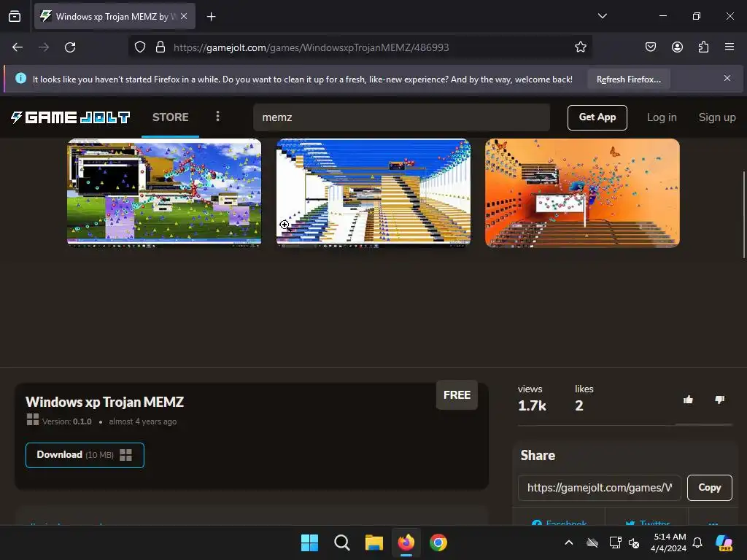Open clock and calendar 5:14 AM

(x=668, y=542)
